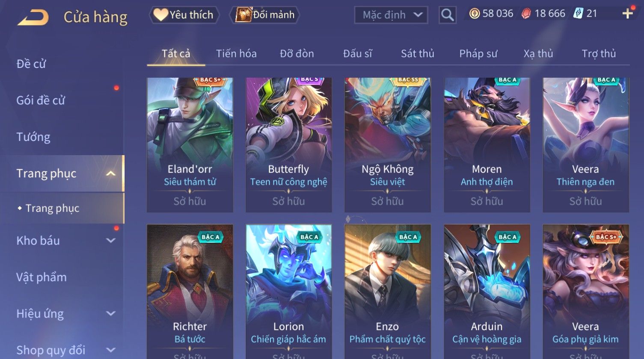Click the blue ticket currency icon

pyautogui.click(x=579, y=14)
